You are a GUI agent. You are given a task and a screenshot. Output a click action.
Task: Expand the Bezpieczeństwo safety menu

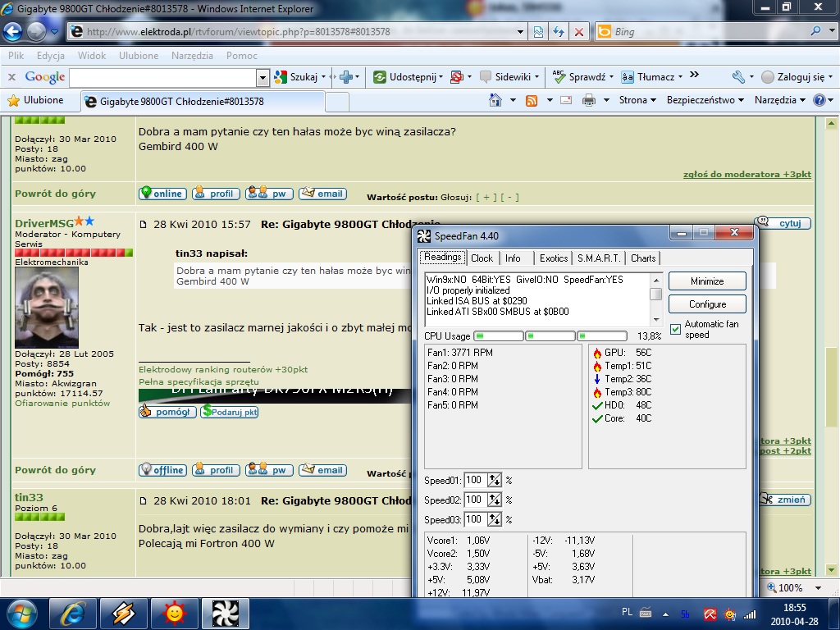coord(705,100)
